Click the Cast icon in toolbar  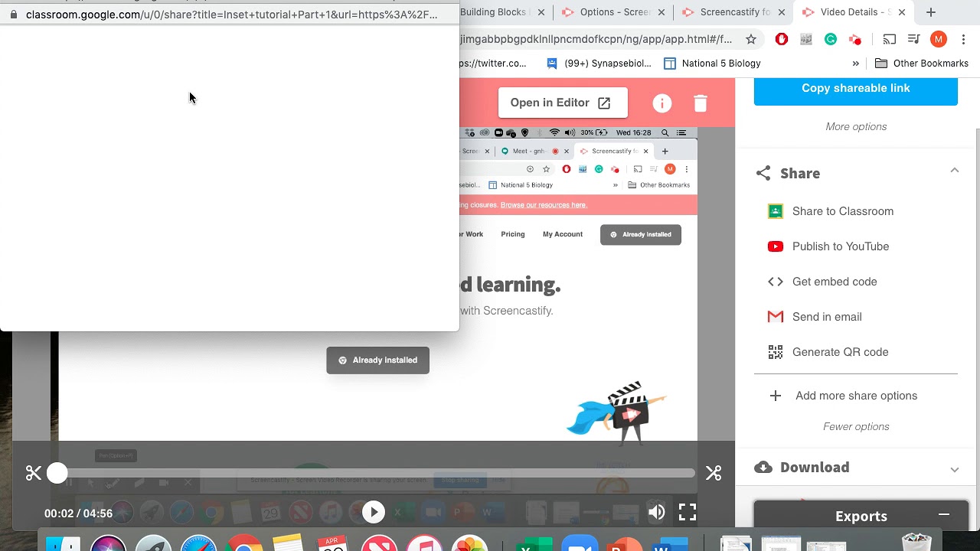tap(889, 39)
